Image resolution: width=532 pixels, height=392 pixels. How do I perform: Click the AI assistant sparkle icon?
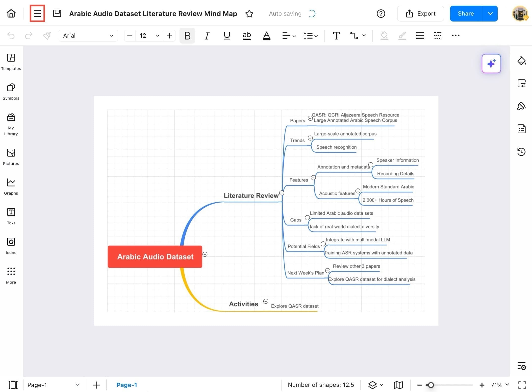tap(491, 64)
